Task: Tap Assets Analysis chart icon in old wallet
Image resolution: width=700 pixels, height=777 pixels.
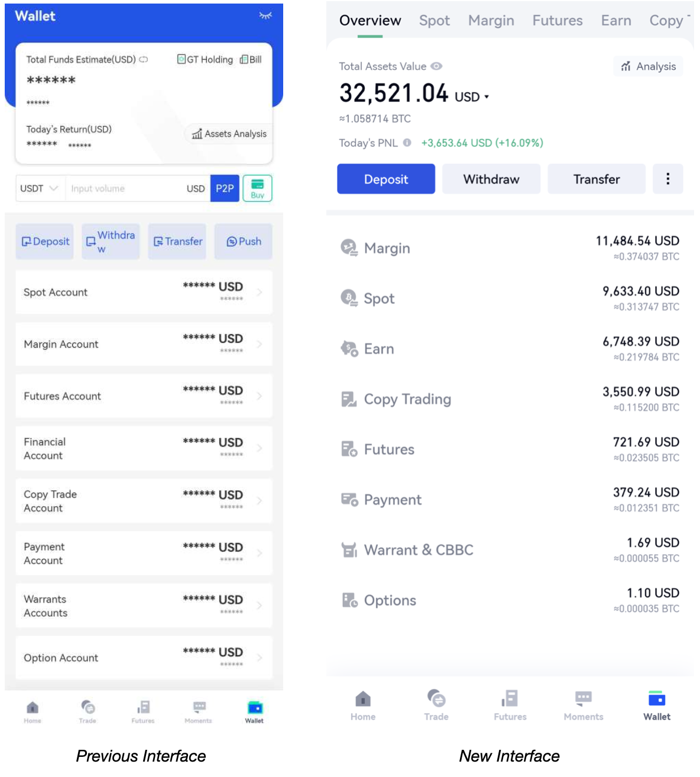Action: click(197, 134)
